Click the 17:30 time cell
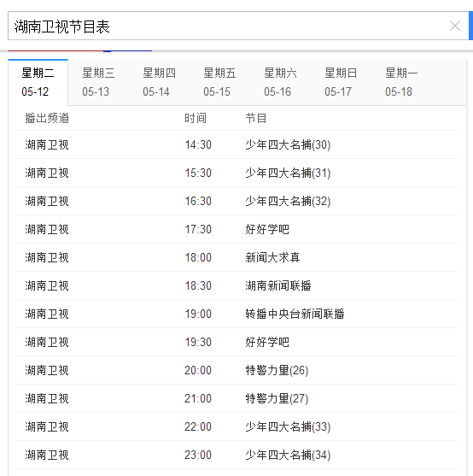The image size is (473, 476). click(x=198, y=230)
